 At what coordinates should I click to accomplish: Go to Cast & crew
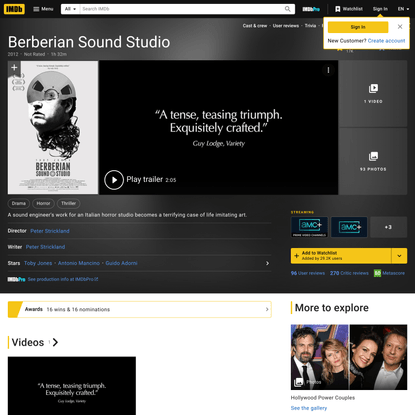point(255,26)
